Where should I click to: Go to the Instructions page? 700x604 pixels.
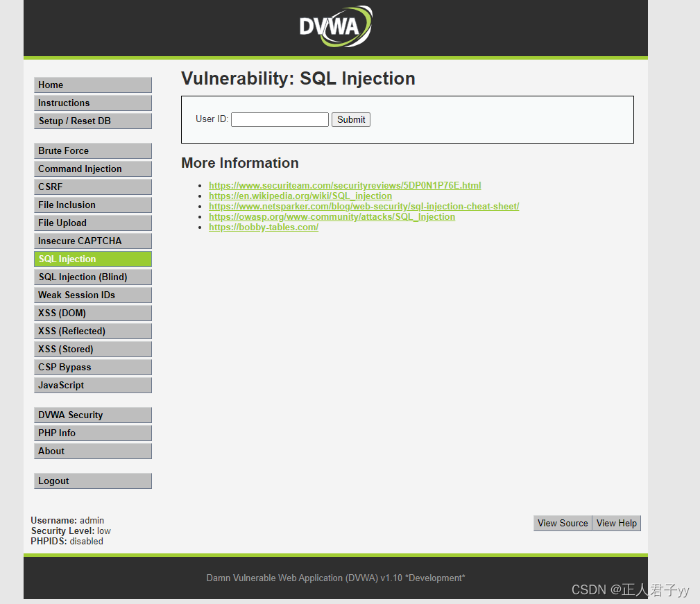pyautogui.click(x=93, y=103)
